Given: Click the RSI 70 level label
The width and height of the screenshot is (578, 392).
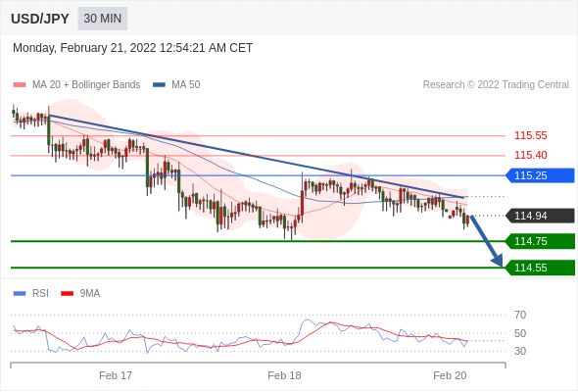Looking at the screenshot, I should 520,315.
